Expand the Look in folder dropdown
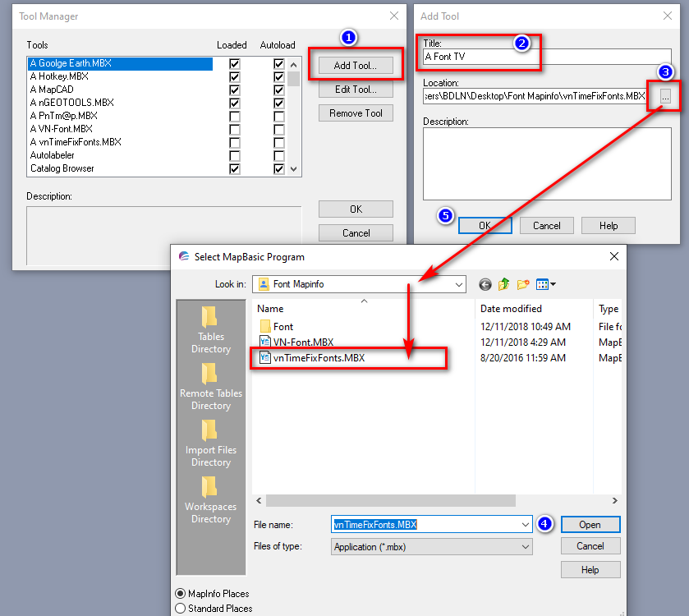The width and height of the screenshot is (689, 616). tap(459, 284)
